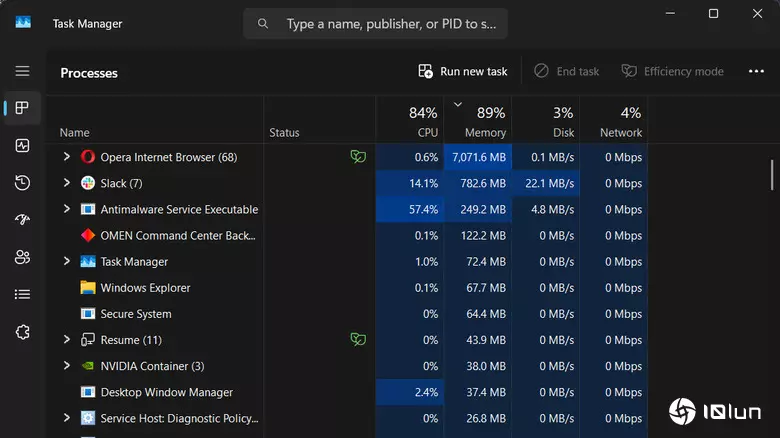
Task: Open the Performance sidebar page
Action: (x=22, y=145)
